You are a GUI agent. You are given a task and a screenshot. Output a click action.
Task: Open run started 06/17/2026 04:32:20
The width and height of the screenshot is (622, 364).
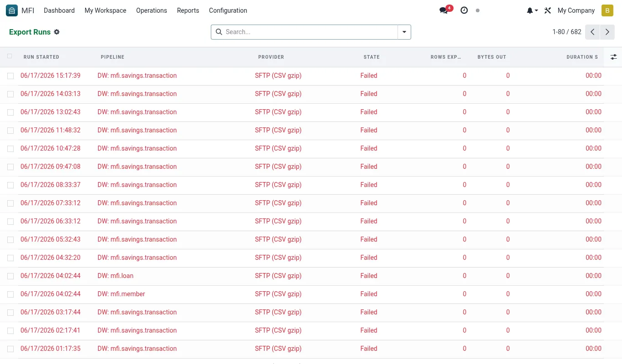pyautogui.click(x=51, y=258)
